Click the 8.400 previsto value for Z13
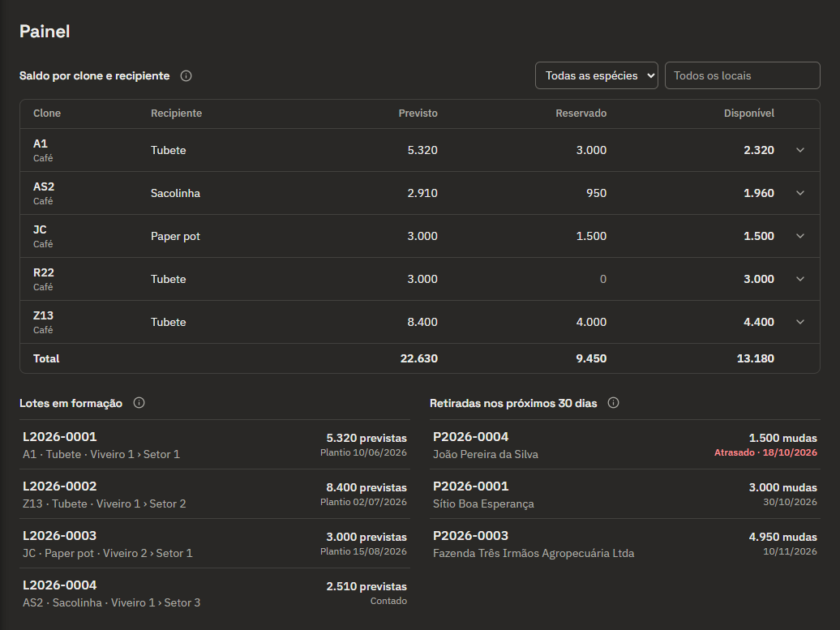This screenshot has height=630, width=840. 422,322
